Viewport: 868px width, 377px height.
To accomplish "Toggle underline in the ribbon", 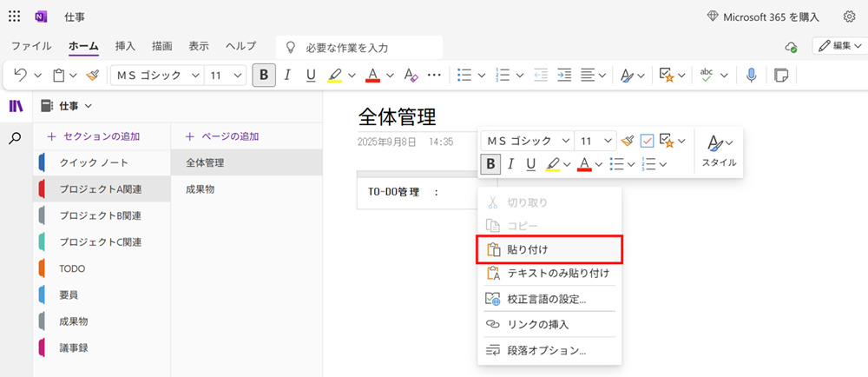I will coord(311,75).
